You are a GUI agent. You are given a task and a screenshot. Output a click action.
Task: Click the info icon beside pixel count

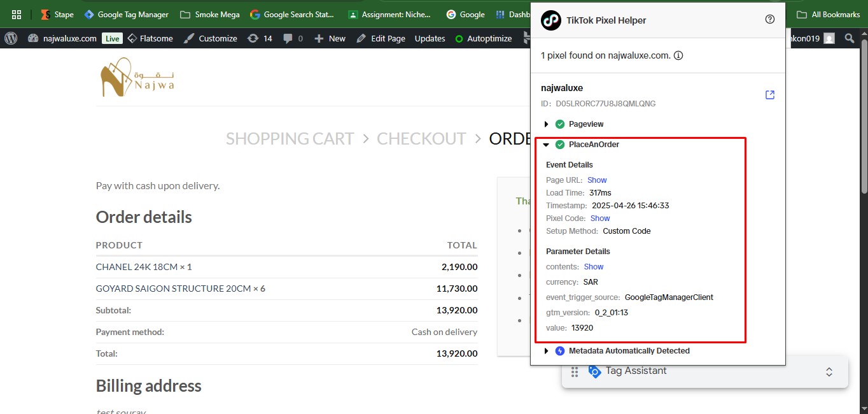tap(678, 55)
